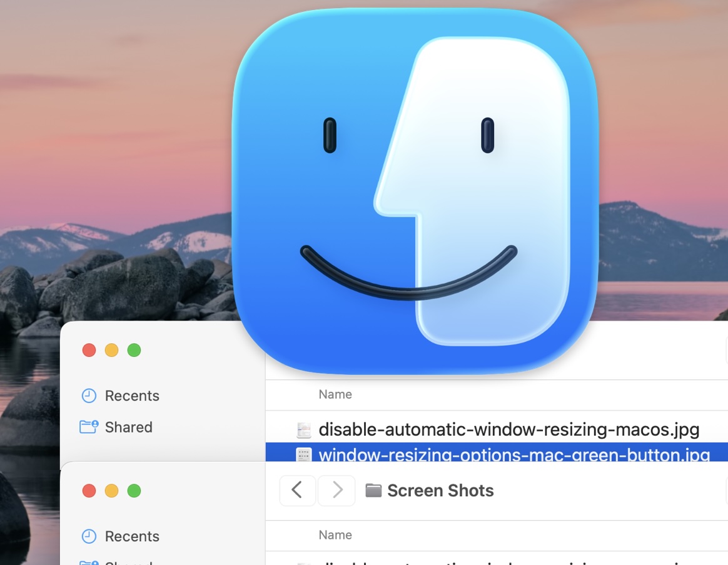Select the Recents icon in the lower sidebar
Viewport: 728px width, 565px height.
tap(88, 536)
